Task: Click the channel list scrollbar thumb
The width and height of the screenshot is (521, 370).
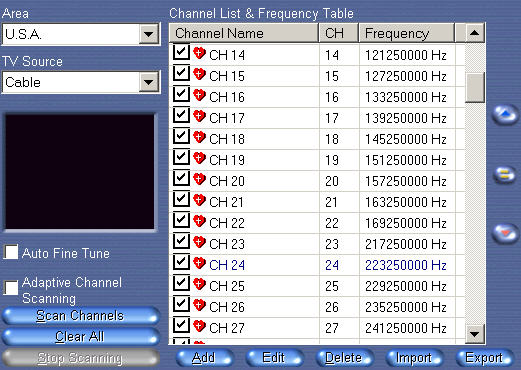Action: tap(474, 88)
